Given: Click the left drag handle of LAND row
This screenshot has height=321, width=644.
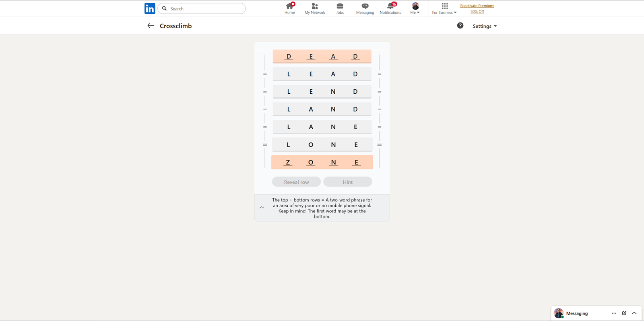Looking at the screenshot, I should [265, 109].
